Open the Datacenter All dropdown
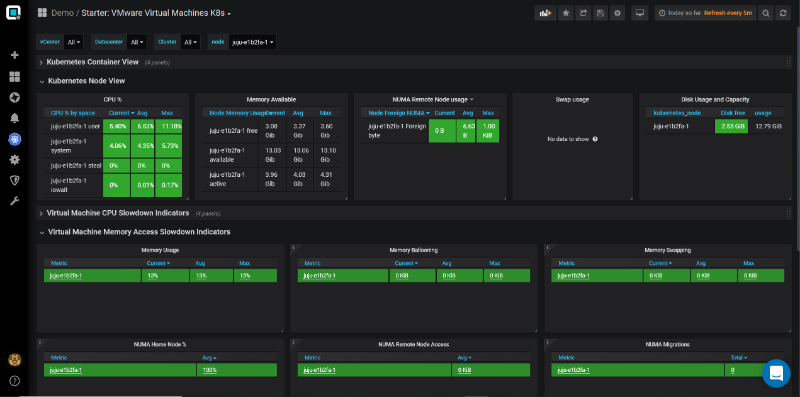The image size is (800, 397). pos(137,42)
